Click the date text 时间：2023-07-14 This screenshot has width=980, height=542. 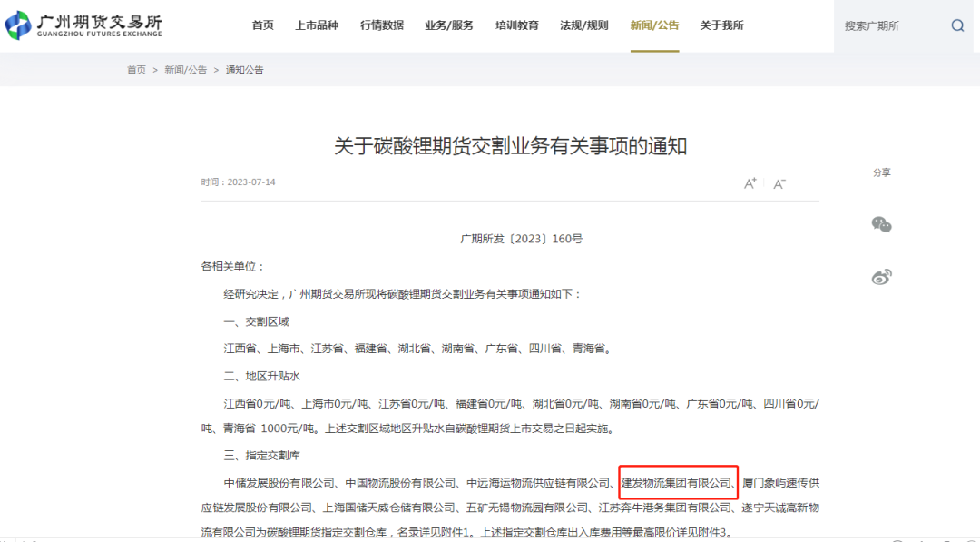click(238, 182)
